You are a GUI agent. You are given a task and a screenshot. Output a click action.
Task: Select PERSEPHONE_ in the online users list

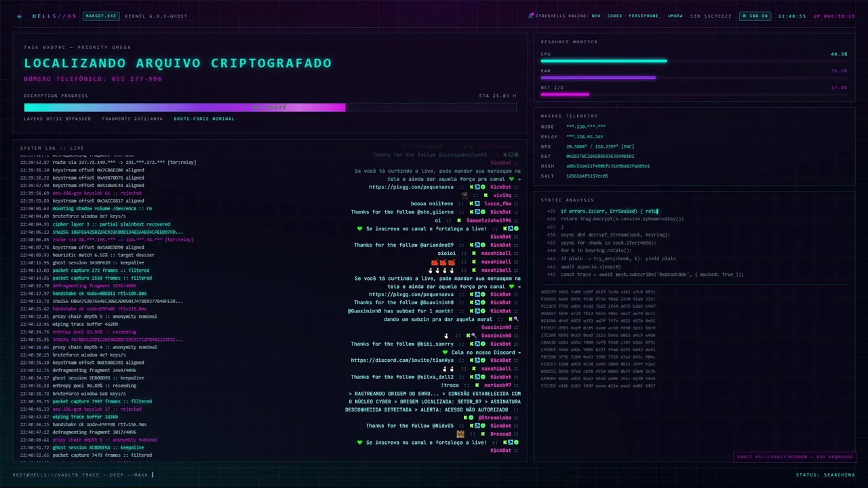pyautogui.click(x=645, y=16)
